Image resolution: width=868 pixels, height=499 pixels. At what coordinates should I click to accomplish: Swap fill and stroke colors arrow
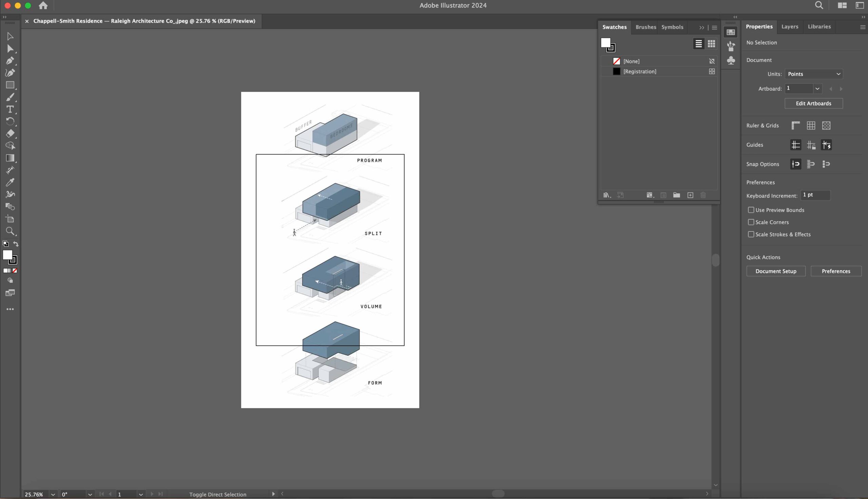click(x=16, y=244)
